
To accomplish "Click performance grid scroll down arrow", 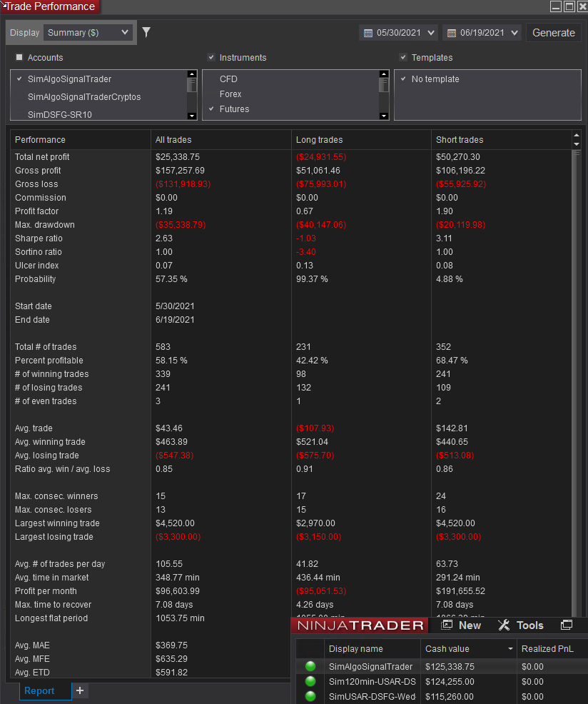I will (577, 144).
